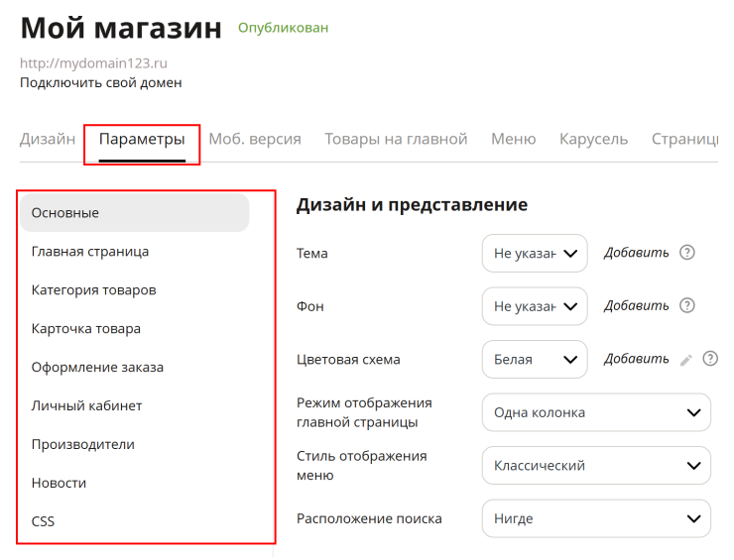Open Новости settings section
This screenshot has width=734, height=560.
point(59,483)
